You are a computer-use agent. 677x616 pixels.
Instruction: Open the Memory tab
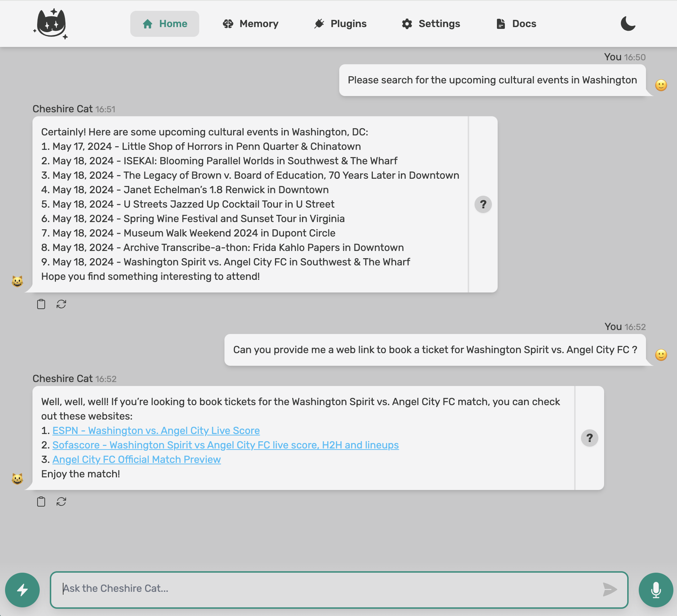coord(250,24)
